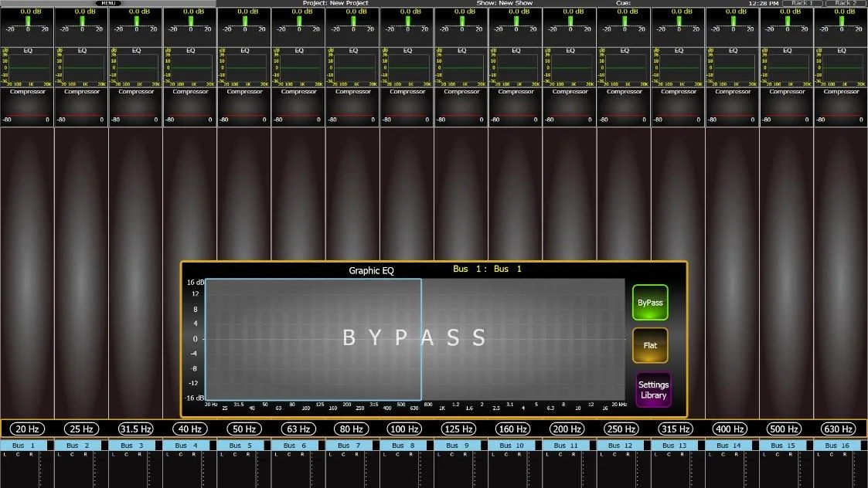Select the 315 Hz band label
868x488 pixels.
point(676,429)
